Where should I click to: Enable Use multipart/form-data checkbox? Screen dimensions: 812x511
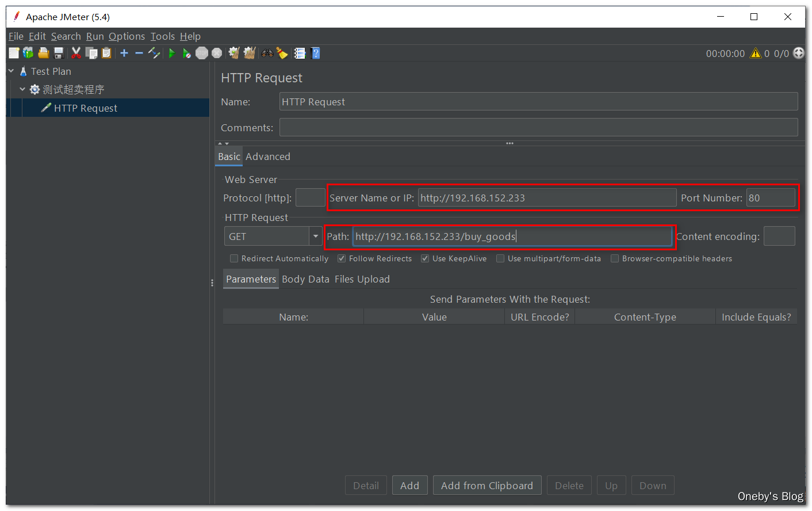click(x=500, y=258)
